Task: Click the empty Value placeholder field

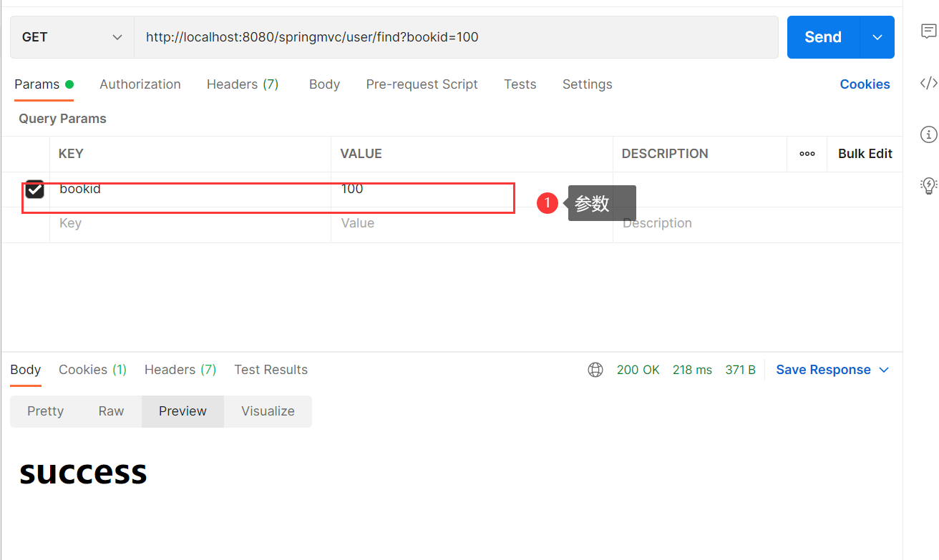Action: [x=472, y=224]
